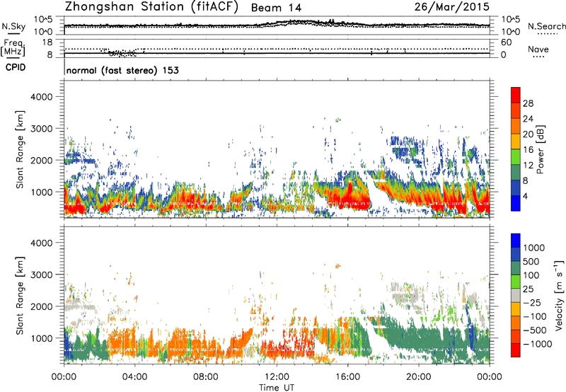The width and height of the screenshot is (566, 392).
Task: Click the 'Slant Range [km]' label of velocity panel
Action: pyautogui.click(x=20, y=295)
